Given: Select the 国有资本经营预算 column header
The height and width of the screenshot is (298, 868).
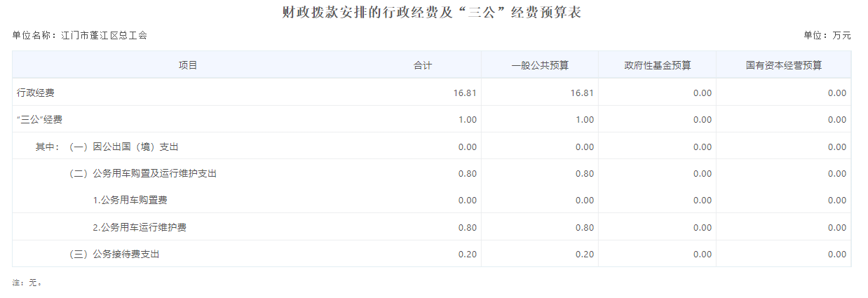Looking at the screenshot, I should pyautogui.click(x=783, y=66).
